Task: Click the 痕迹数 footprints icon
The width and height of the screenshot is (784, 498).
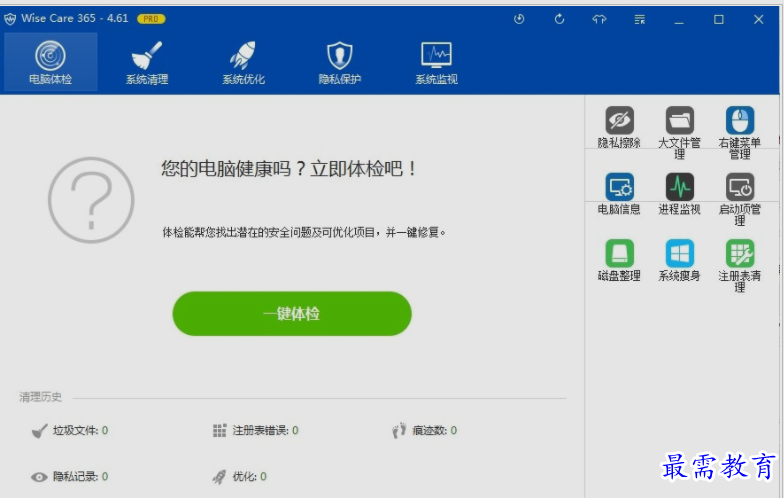Action: (x=399, y=430)
